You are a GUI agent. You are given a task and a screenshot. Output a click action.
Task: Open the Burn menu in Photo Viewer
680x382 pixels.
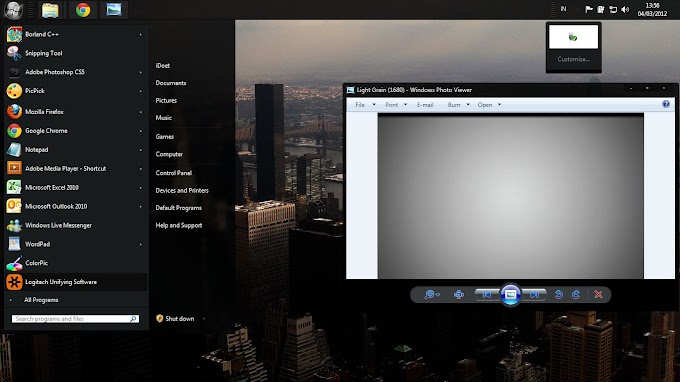(458, 104)
